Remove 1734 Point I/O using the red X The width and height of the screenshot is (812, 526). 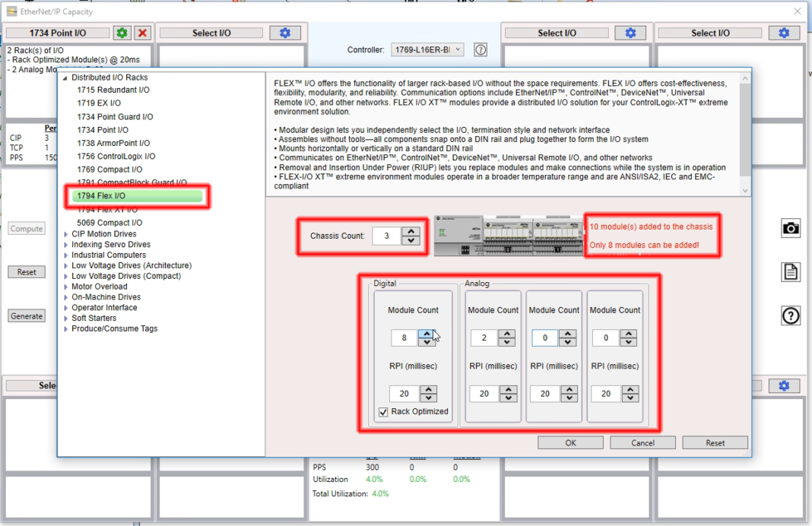tap(141, 33)
